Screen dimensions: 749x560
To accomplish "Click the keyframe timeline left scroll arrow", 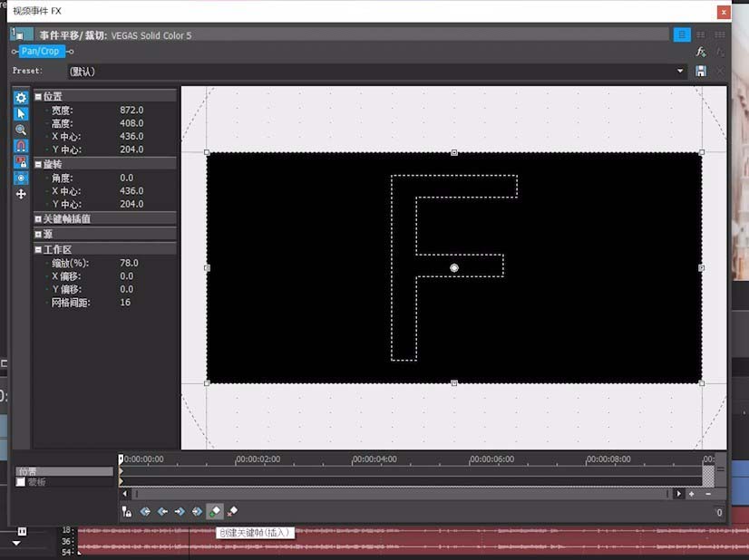I will coord(125,494).
